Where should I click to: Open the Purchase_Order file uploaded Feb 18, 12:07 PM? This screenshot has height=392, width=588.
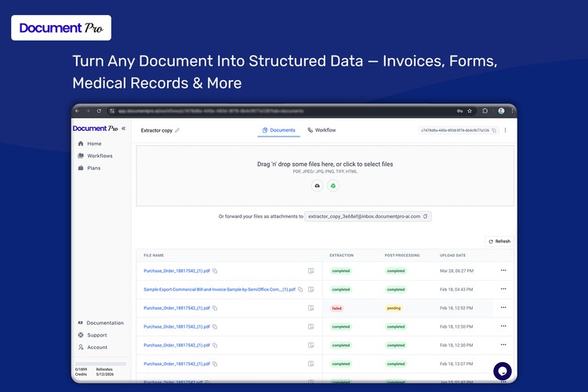point(176,364)
